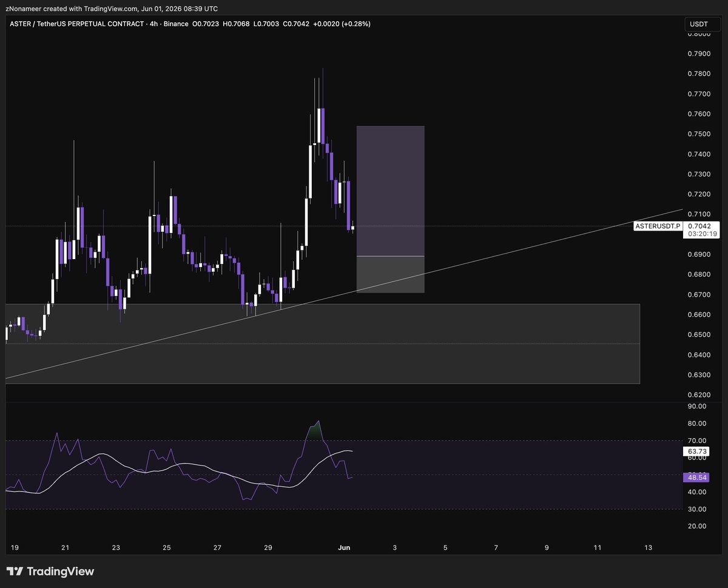Click the 30.00 RSI axis label
The width and height of the screenshot is (728, 588).
(x=697, y=509)
